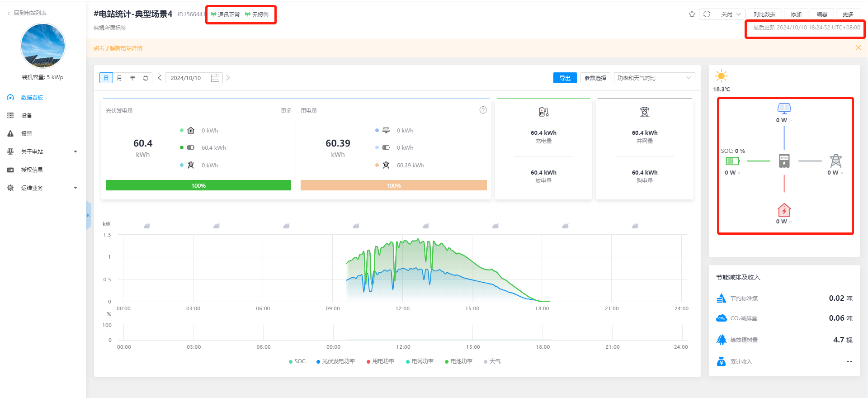Toggle 电网功率 legend series

[420, 361]
